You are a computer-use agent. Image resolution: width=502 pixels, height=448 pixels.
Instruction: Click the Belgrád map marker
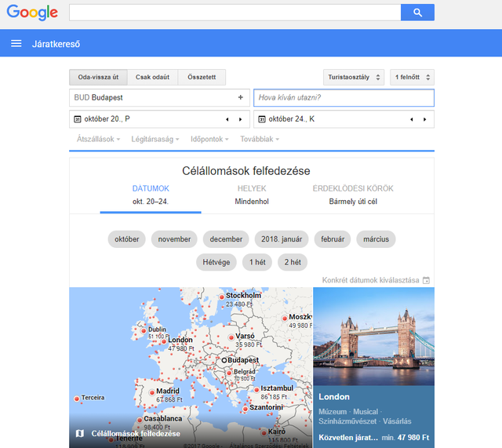pos(229,373)
